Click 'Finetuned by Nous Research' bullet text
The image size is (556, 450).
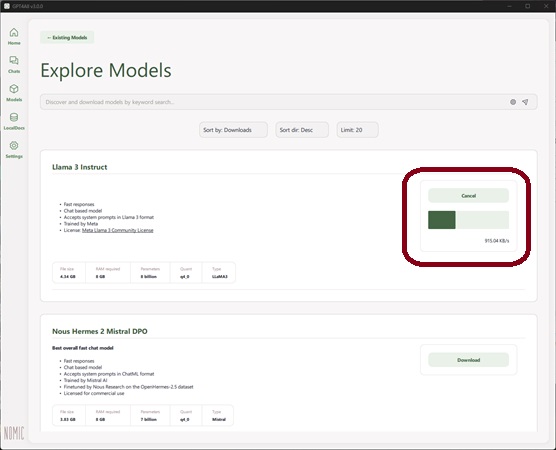click(129, 387)
